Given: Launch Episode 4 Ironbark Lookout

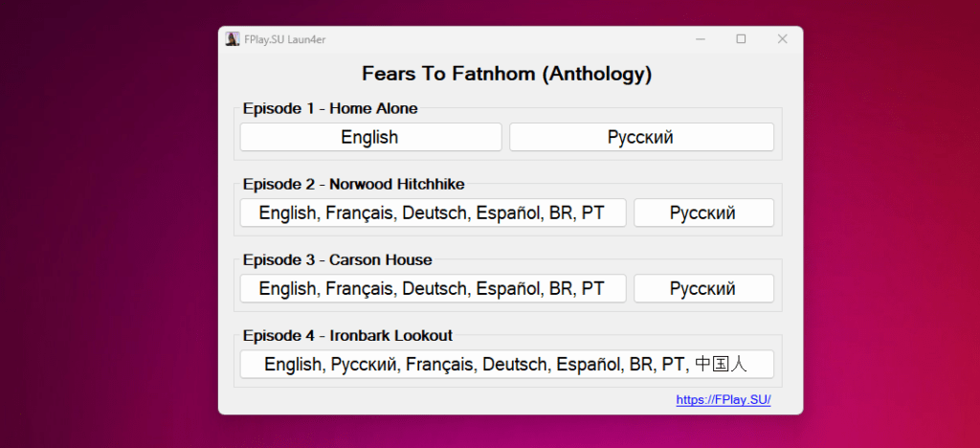Looking at the screenshot, I should [506, 364].
